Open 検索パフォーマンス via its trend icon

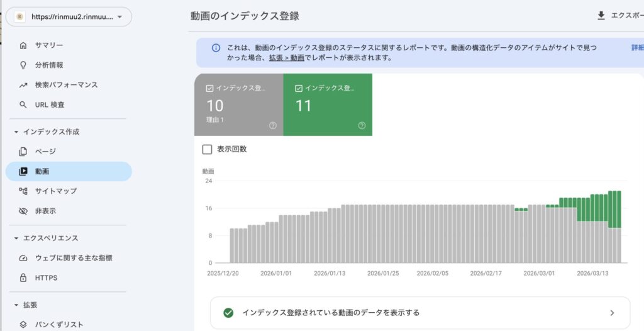23,85
